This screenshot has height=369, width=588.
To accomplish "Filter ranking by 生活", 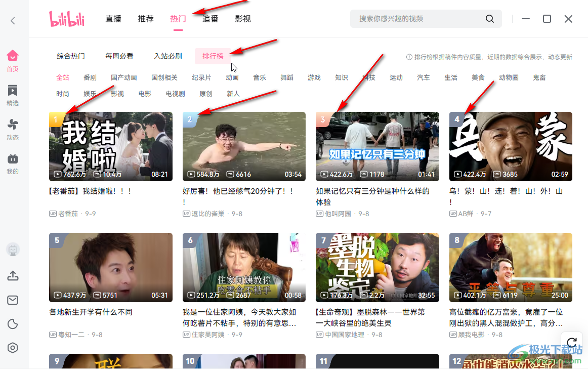I will coord(451,77).
